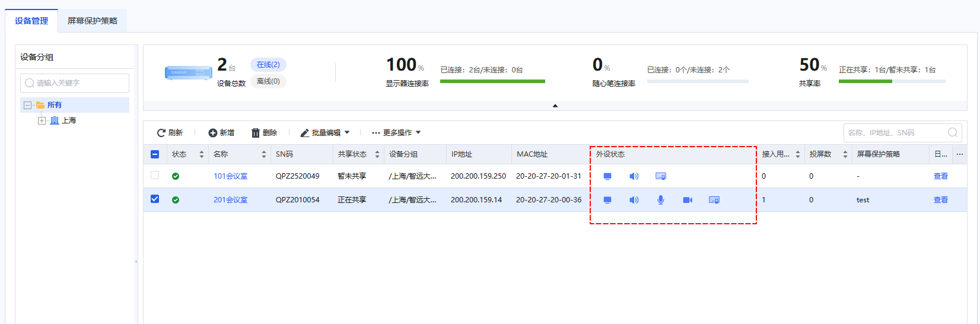Click the device group keyword search field
This screenshot has height=324, width=980.
tap(75, 83)
